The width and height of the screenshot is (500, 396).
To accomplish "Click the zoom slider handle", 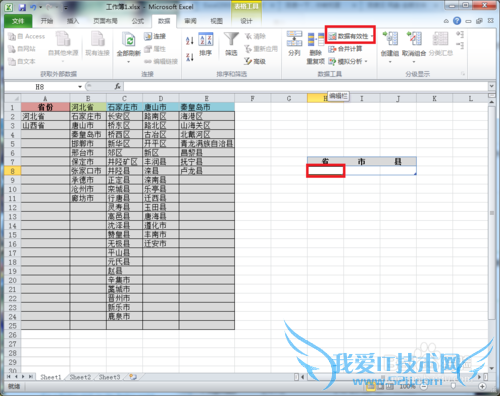I will 453,386.
